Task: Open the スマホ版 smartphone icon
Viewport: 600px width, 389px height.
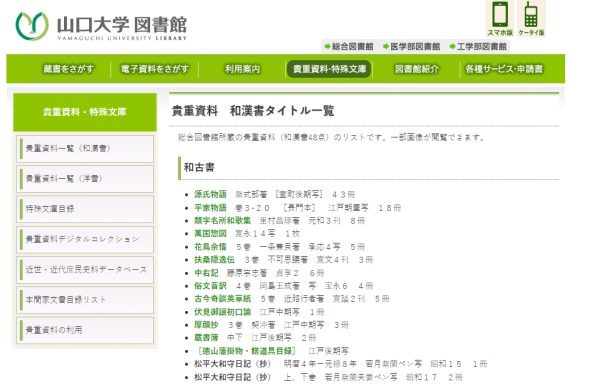Action: 500,19
